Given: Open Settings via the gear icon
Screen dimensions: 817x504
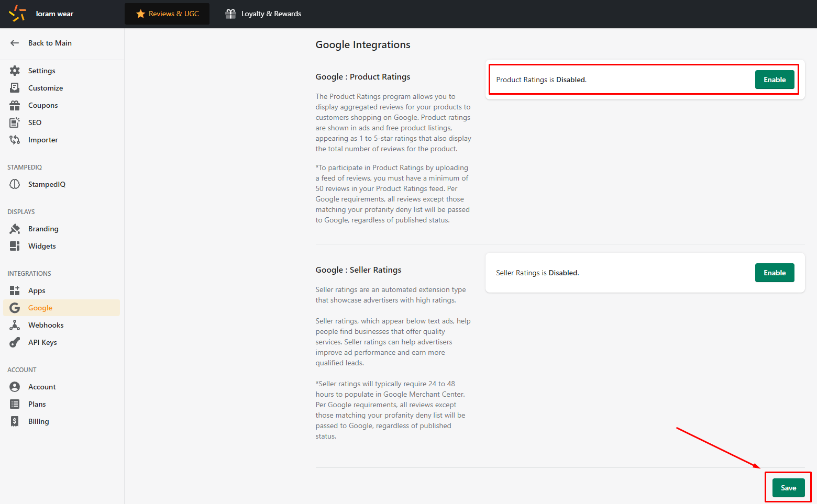Looking at the screenshot, I should point(15,71).
